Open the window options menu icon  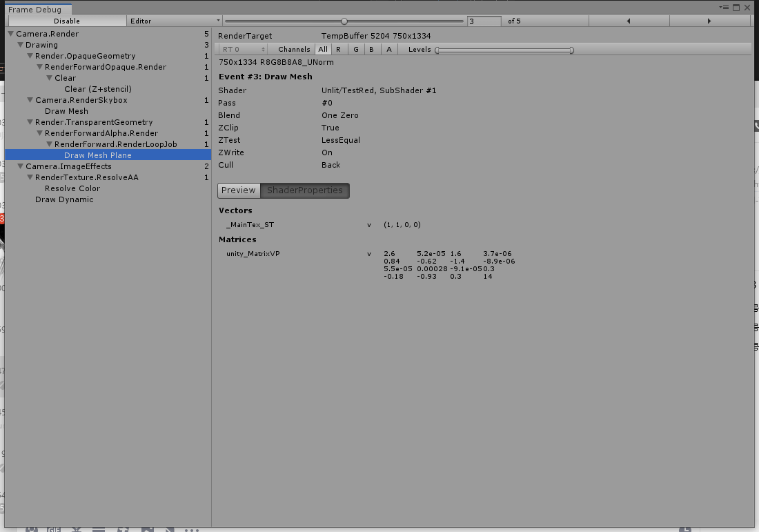pyautogui.click(x=724, y=8)
